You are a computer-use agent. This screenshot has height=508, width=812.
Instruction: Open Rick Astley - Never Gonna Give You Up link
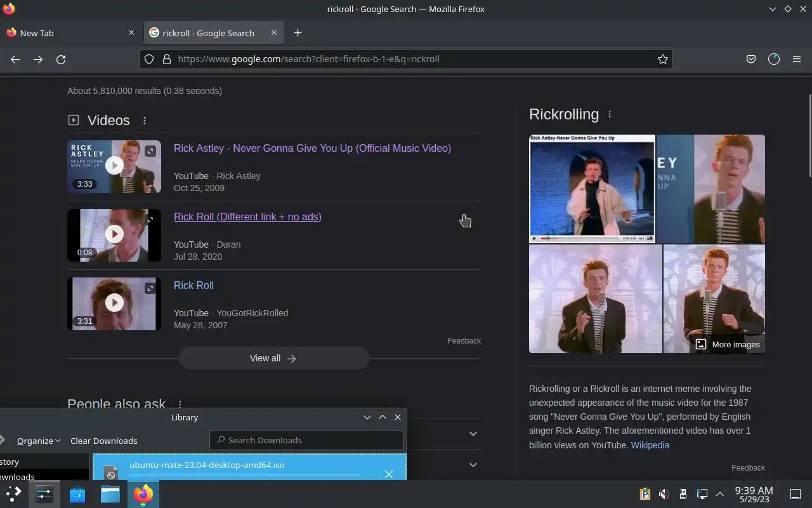[312, 148]
